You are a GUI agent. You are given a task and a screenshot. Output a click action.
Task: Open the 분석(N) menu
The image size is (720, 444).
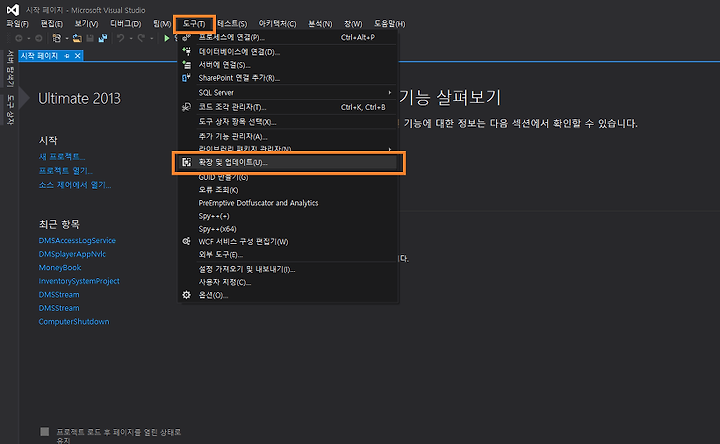click(x=320, y=24)
